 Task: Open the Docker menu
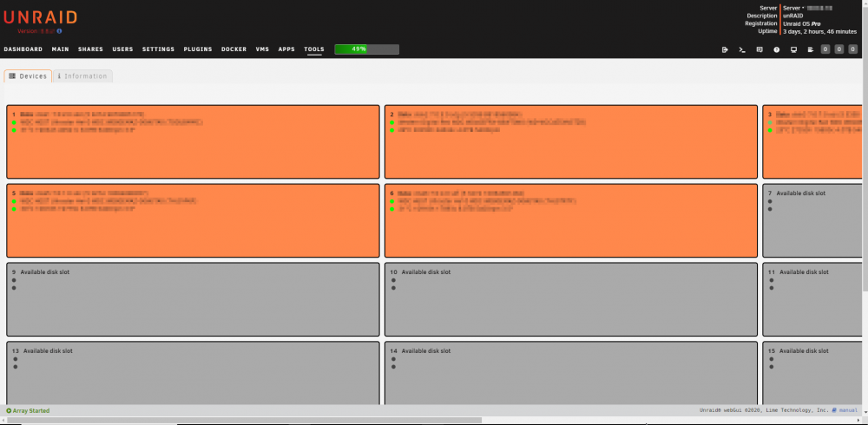[x=233, y=49]
